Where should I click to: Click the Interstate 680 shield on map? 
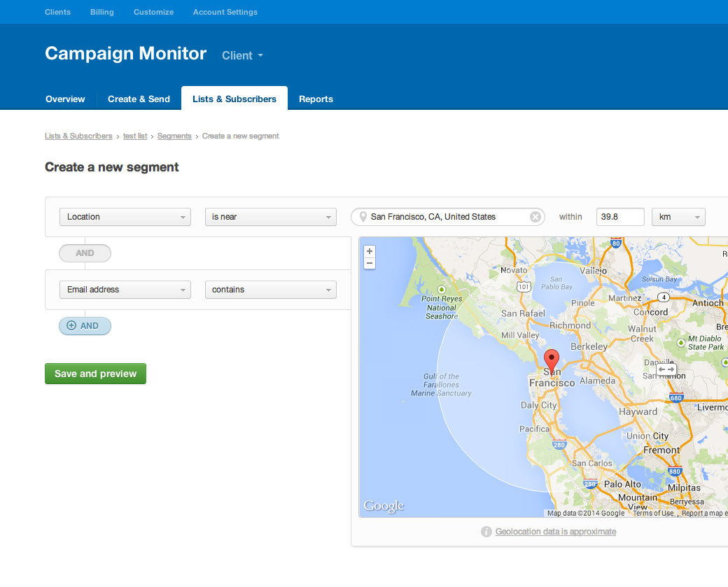(x=676, y=397)
